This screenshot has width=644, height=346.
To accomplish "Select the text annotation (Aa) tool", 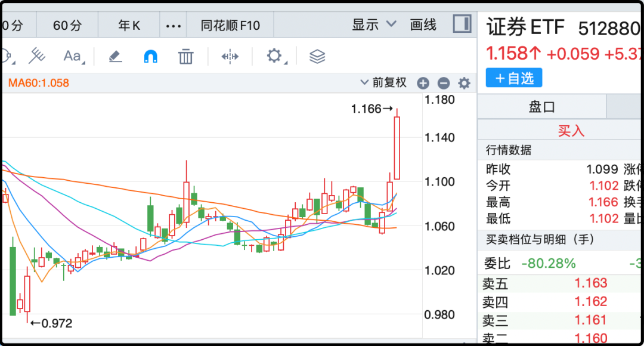I will (x=73, y=57).
